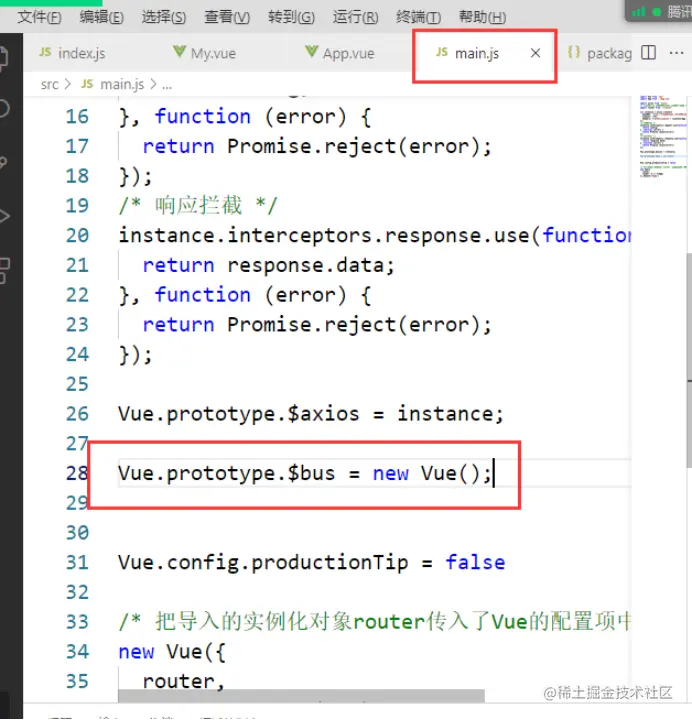
Task: Click line number 16 in gutter
Action: coord(77,117)
